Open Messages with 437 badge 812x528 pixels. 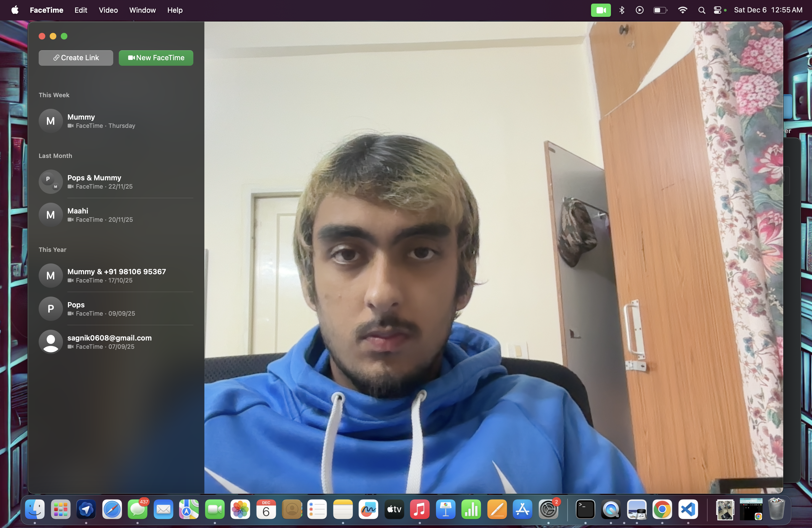tap(138, 509)
